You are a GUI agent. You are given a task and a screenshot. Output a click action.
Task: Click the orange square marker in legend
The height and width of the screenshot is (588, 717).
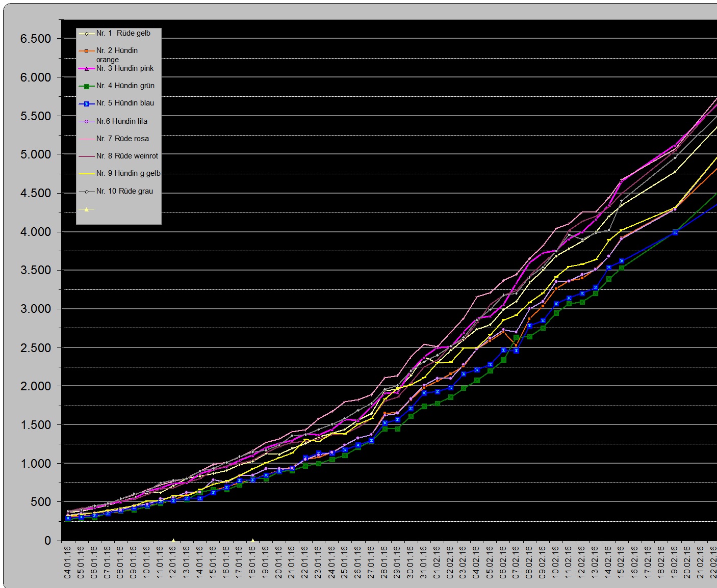(x=87, y=51)
